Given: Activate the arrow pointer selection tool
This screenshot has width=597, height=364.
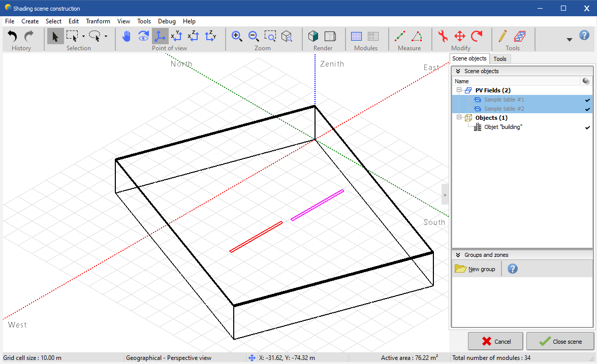Looking at the screenshot, I should tap(55, 36).
